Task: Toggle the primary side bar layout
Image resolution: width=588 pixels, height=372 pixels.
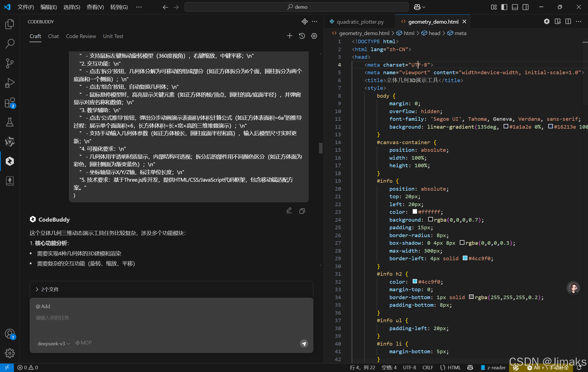Action: click(x=504, y=7)
